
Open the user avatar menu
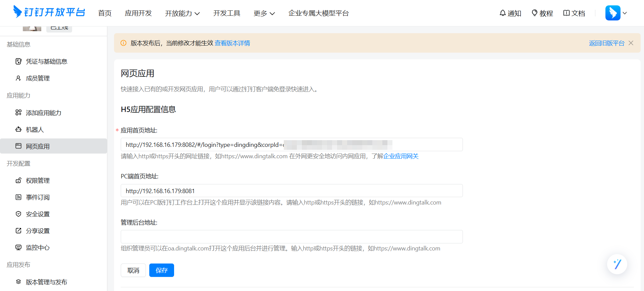coord(613,13)
